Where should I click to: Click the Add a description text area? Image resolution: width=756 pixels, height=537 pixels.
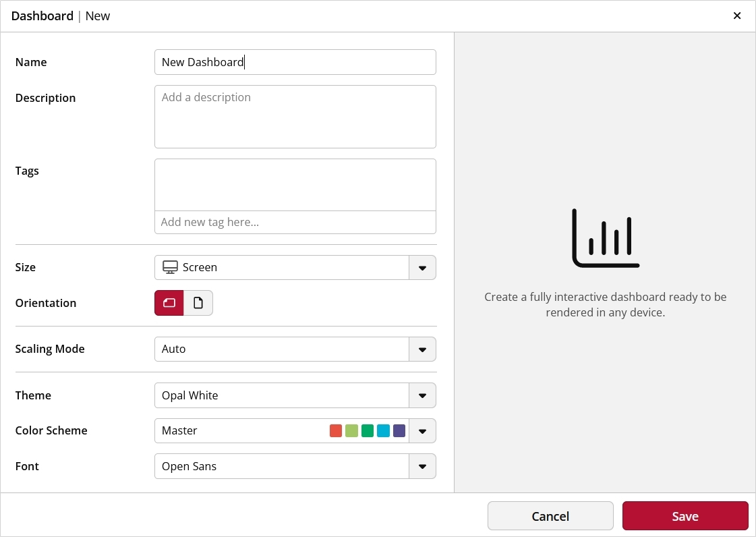295,116
